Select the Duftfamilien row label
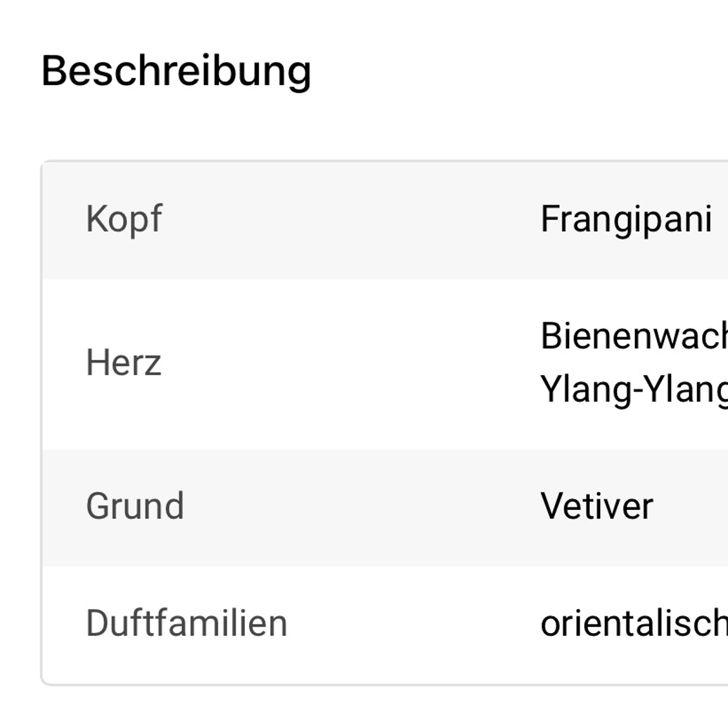This screenshot has width=728, height=728. (x=187, y=623)
